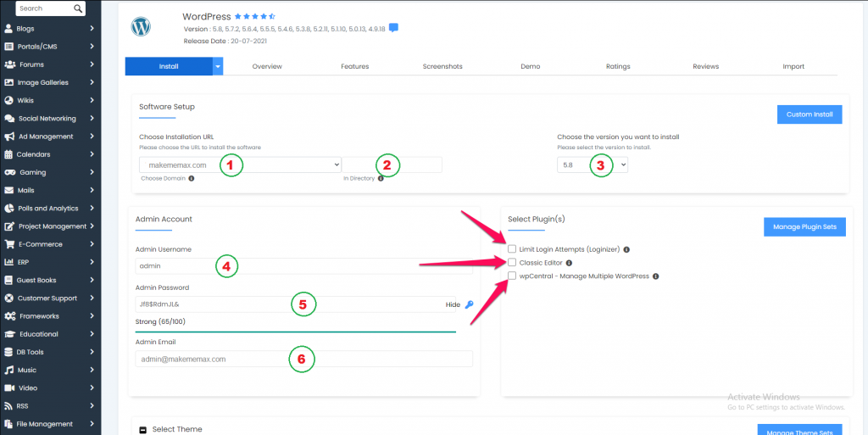The image size is (868, 435).
Task: Click the Gaming controller icon
Action: point(10,172)
